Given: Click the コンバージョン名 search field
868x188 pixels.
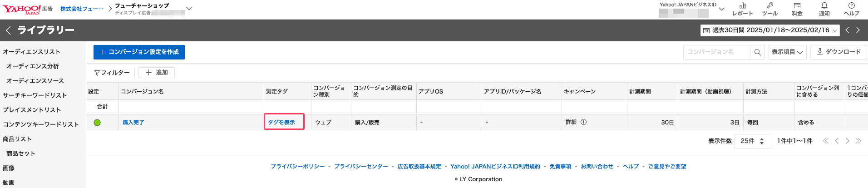Looking at the screenshot, I should (x=716, y=52).
